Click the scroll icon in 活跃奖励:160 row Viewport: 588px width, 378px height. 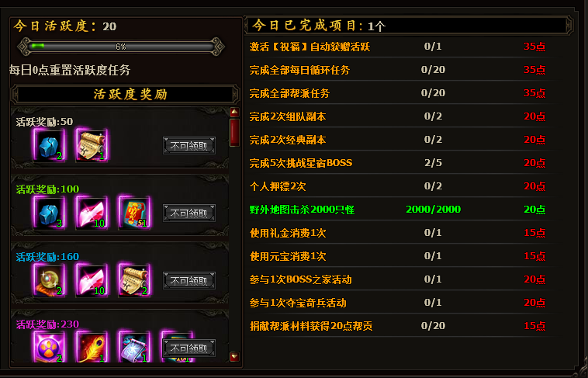(134, 280)
